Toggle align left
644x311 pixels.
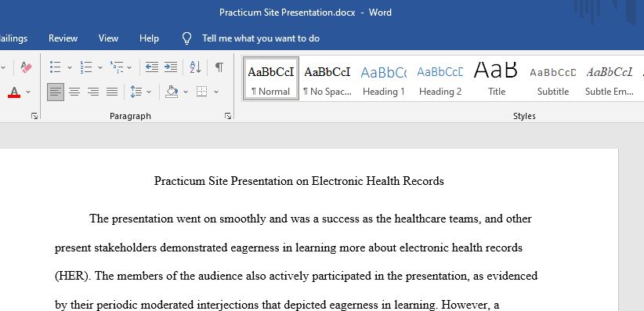56,92
